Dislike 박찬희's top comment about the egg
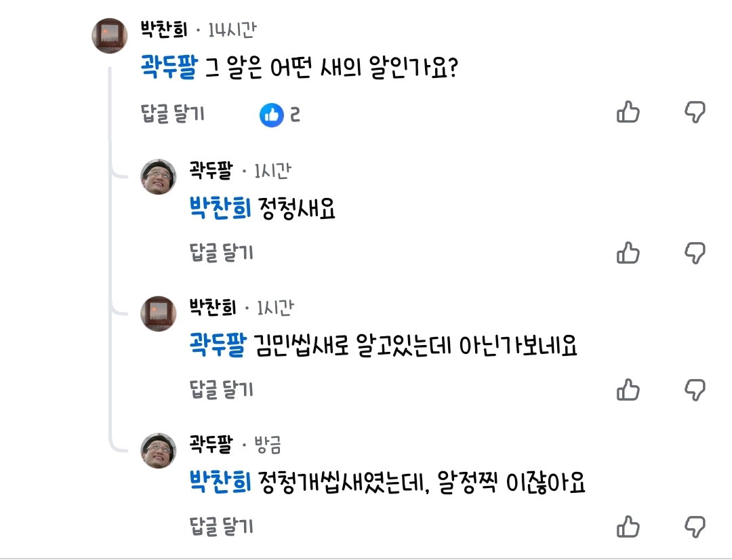 tap(695, 112)
